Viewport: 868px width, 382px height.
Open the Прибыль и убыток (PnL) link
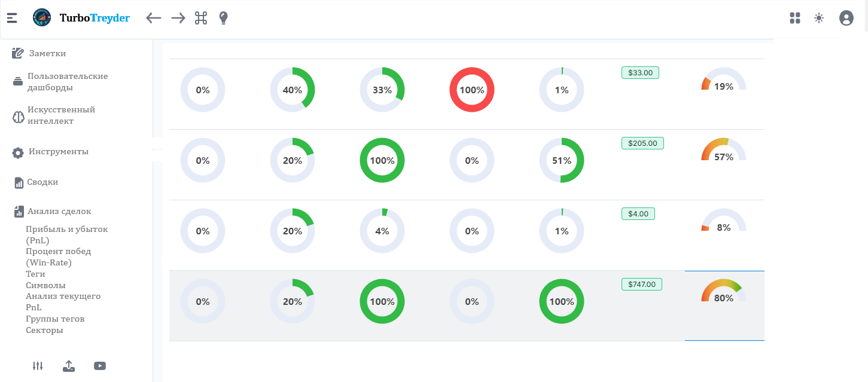click(x=66, y=234)
